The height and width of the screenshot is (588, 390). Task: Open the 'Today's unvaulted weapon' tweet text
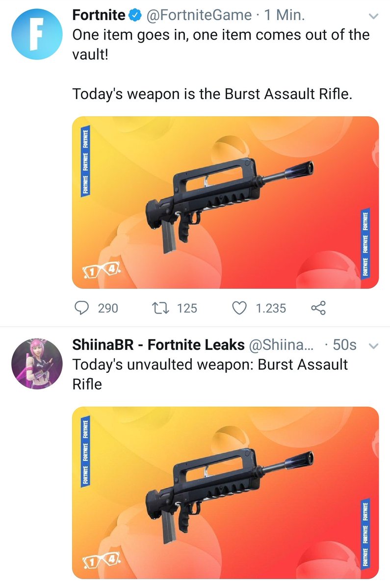tap(210, 374)
